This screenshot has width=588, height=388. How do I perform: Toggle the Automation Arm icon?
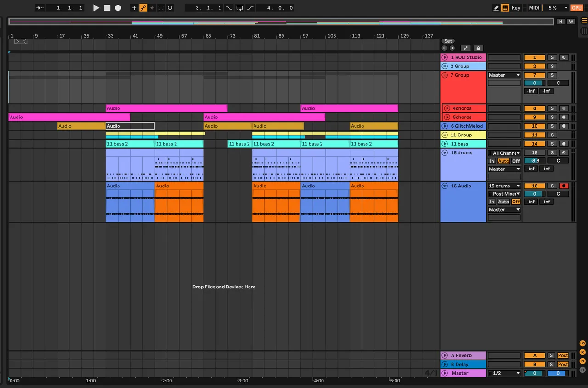click(143, 8)
